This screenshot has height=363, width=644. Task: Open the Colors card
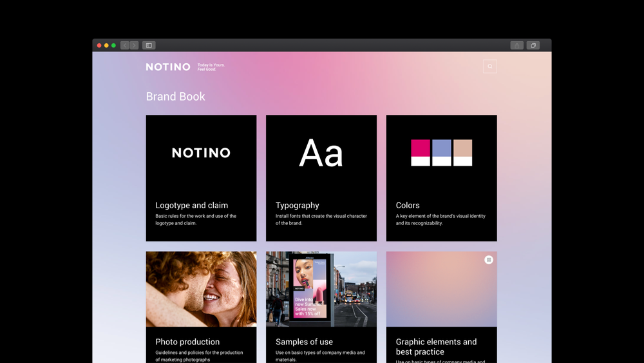[x=442, y=178]
